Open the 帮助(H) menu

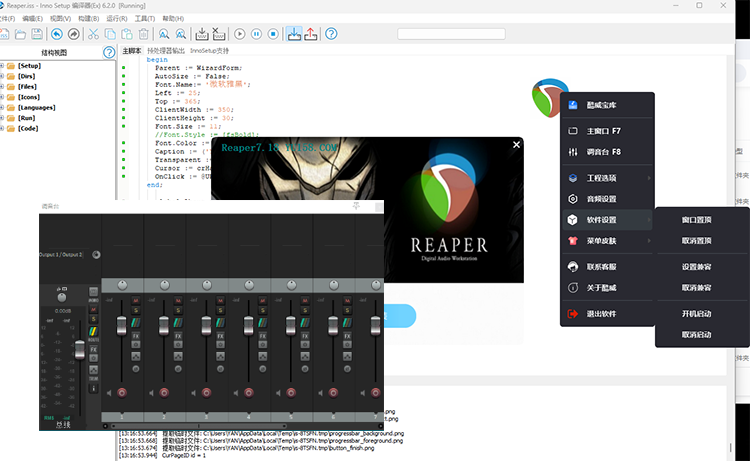tap(173, 19)
